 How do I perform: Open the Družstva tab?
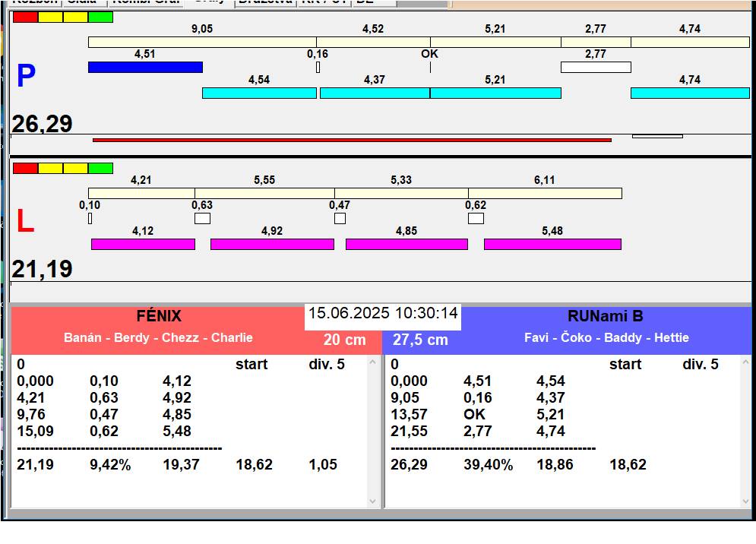point(264,2)
